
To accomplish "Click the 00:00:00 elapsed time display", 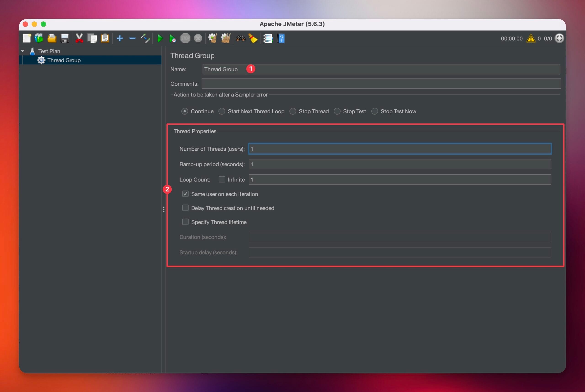I will [511, 39].
